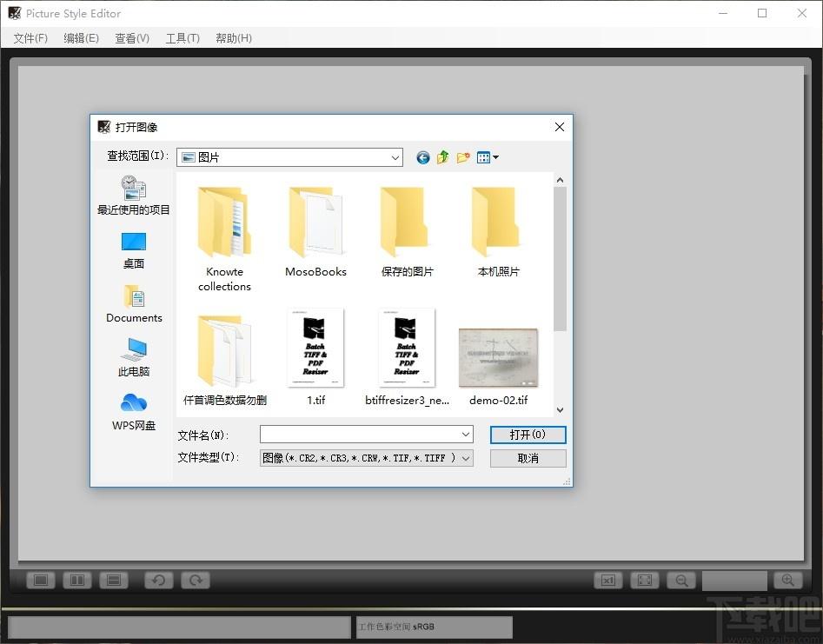This screenshot has height=644, width=823.
Task: Click the Picture Style Editor app icon
Action: pos(14,13)
